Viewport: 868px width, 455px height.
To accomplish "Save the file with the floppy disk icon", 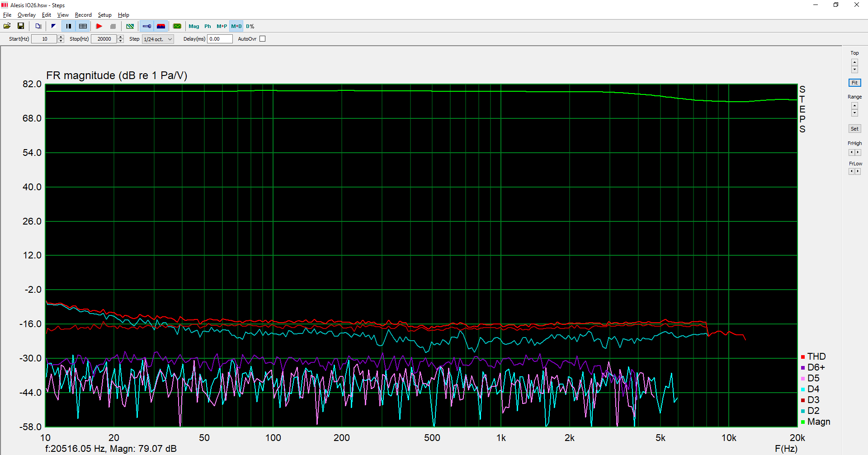I will (21, 26).
